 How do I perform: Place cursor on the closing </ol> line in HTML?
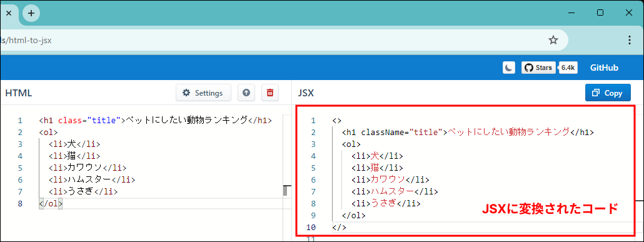[x=51, y=204]
